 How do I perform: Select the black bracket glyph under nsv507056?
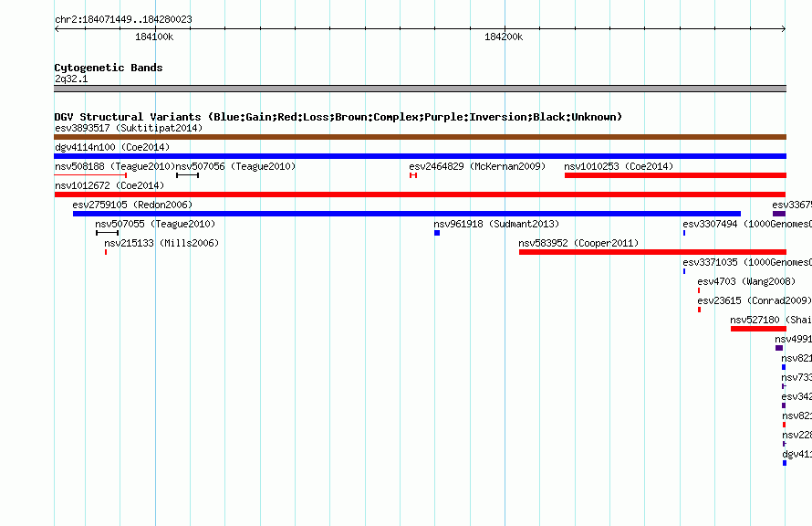pyautogui.click(x=187, y=175)
